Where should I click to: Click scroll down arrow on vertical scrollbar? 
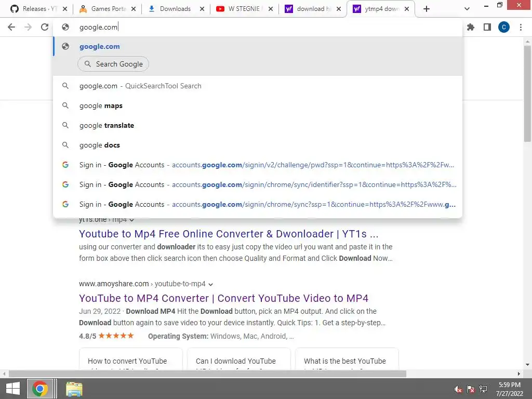(527, 365)
